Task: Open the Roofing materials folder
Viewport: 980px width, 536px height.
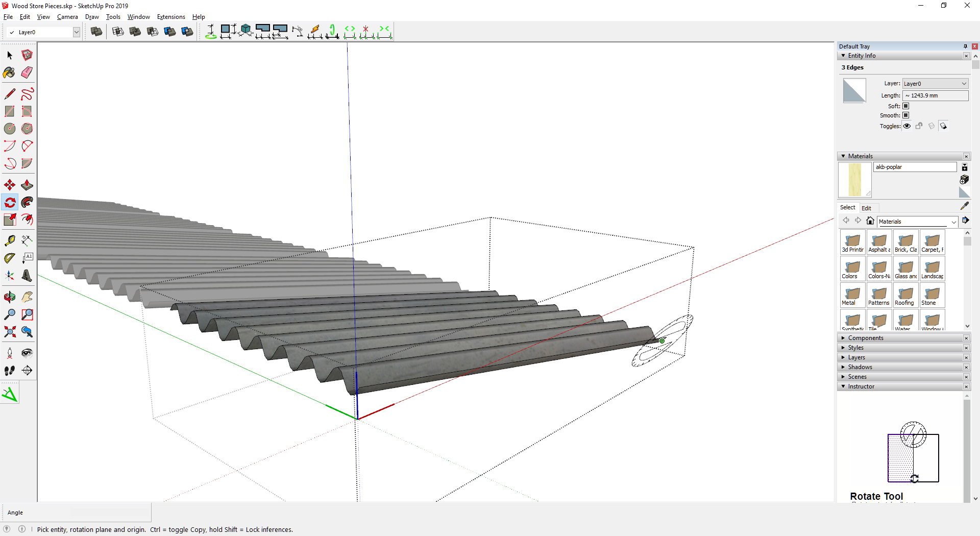Action: pyautogui.click(x=905, y=295)
